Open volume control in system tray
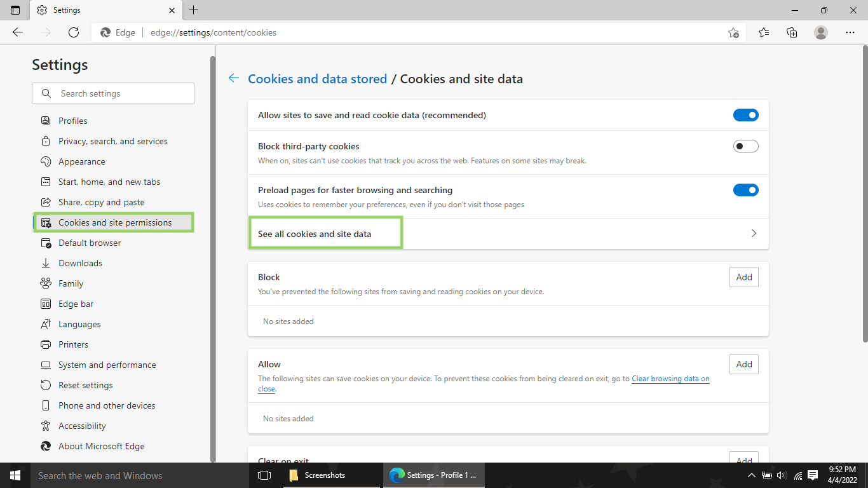The width and height of the screenshot is (868, 488). (782, 475)
